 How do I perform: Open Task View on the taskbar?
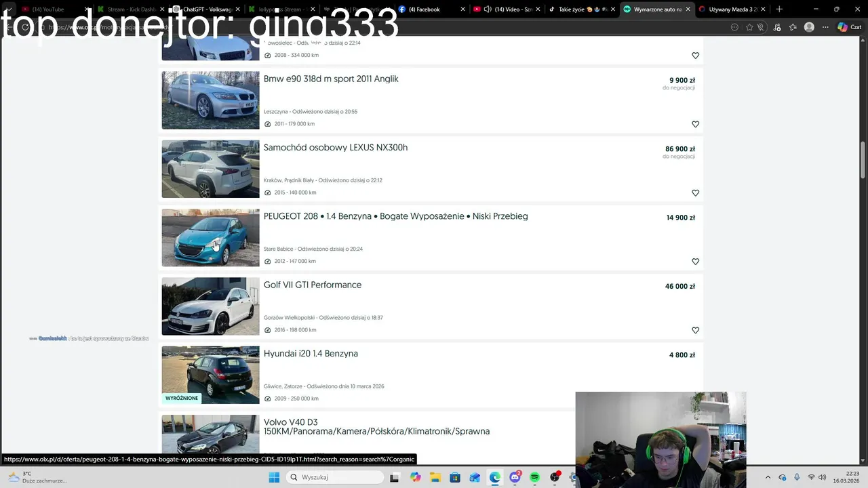[x=394, y=477]
